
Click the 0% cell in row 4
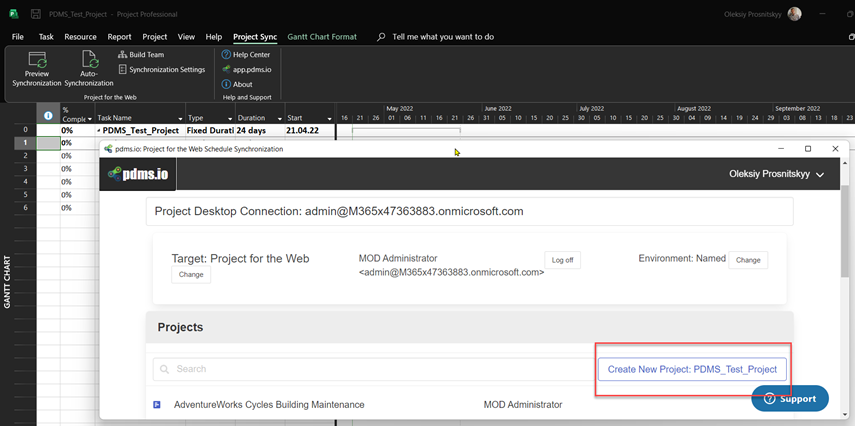[x=78, y=182]
